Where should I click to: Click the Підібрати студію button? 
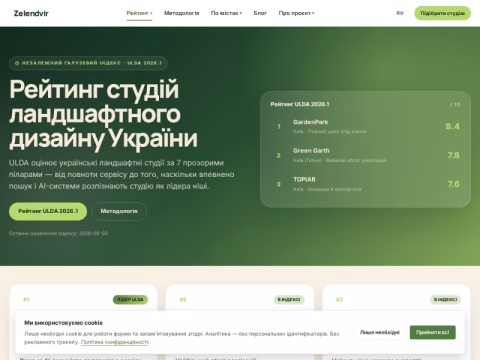442,13
